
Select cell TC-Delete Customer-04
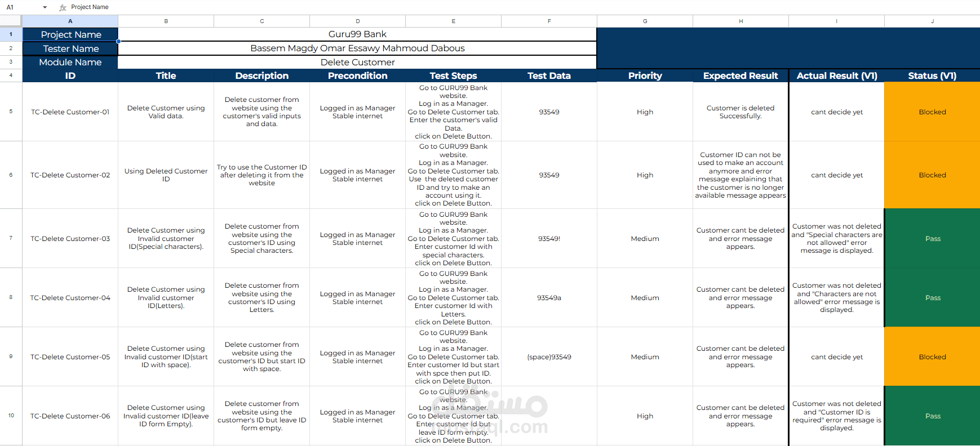tap(70, 297)
